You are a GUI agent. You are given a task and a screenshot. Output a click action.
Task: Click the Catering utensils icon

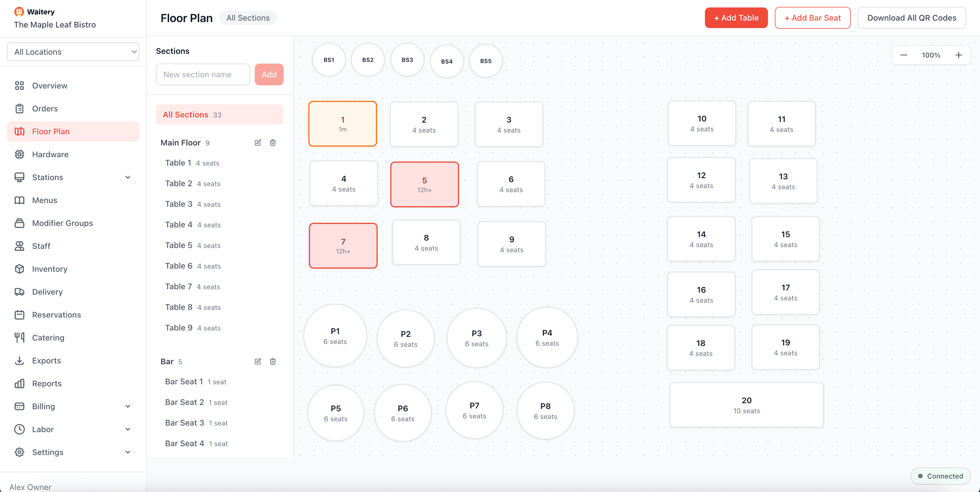[x=19, y=338]
